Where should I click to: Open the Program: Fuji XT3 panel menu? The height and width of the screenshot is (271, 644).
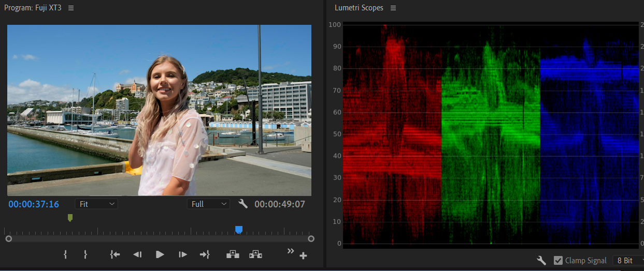click(x=71, y=8)
